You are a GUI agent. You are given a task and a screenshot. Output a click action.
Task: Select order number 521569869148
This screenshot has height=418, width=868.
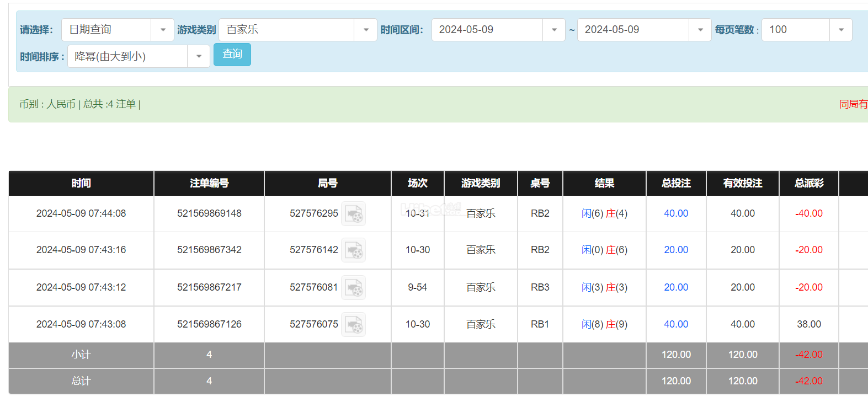point(209,213)
